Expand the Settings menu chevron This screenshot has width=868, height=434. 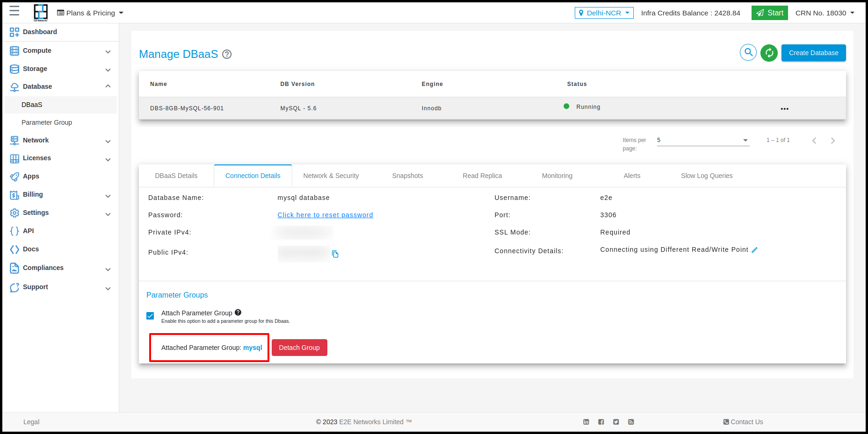click(108, 214)
